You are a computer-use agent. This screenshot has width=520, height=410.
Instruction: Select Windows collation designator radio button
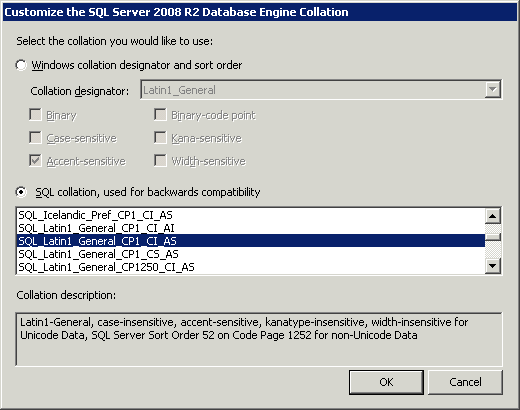(x=21, y=65)
